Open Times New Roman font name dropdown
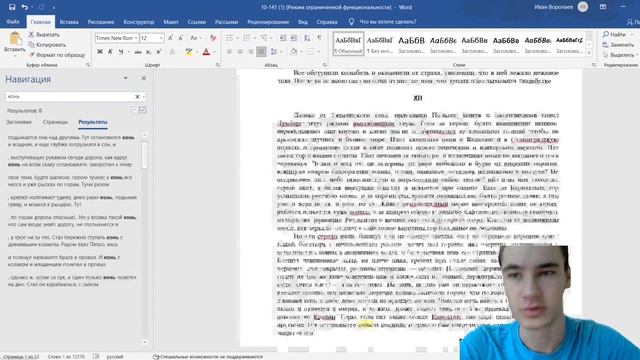 coord(136,38)
